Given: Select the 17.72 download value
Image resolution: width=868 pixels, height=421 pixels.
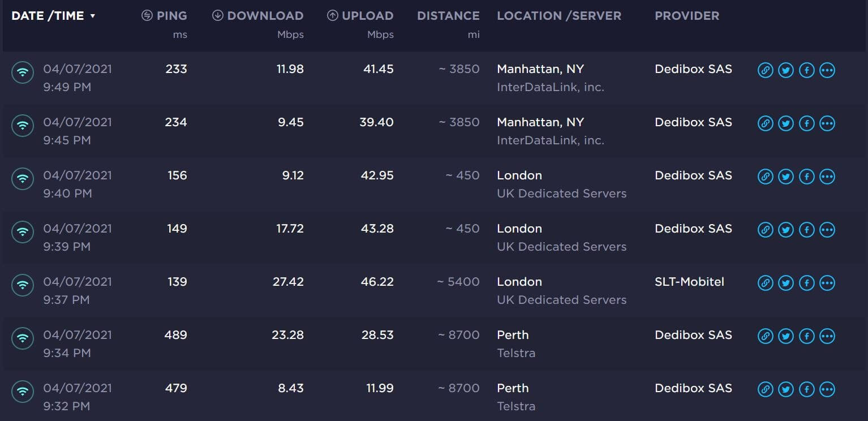Looking at the screenshot, I should pyautogui.click(x=290, y=229).
